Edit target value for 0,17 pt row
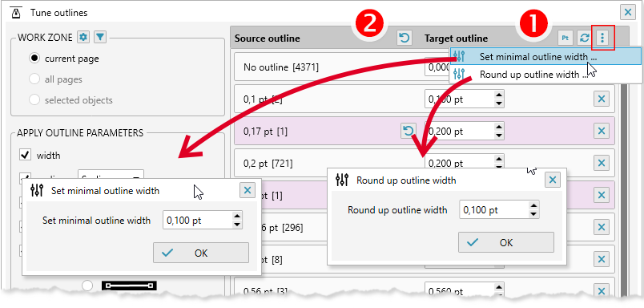Viewport: 644px width, 308px height. [460, 132]
